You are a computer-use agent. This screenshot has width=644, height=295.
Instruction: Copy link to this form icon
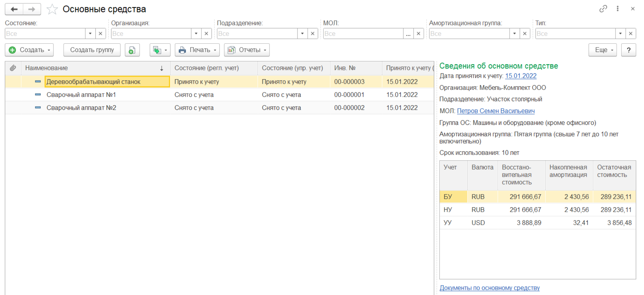click(603, 9)
